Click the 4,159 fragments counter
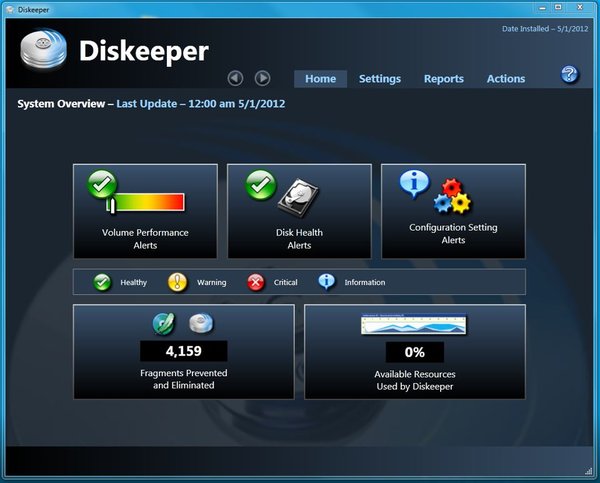This screenshot has width=600, height=483. (x=184, y=351)
